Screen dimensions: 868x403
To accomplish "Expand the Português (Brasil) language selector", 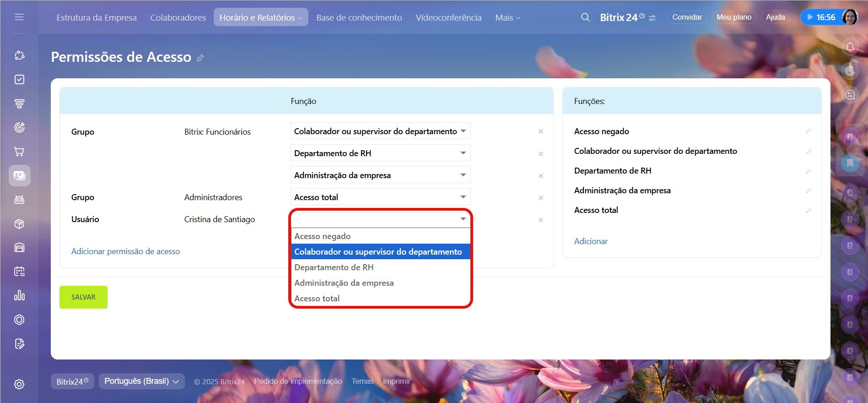I will coord(141,381).
